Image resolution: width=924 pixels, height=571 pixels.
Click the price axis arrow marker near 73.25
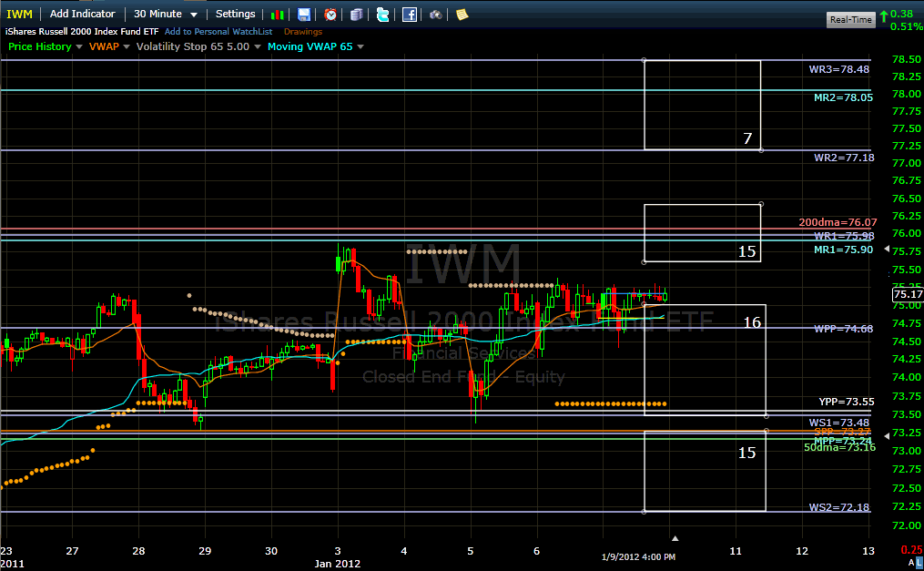coord(887,435)
